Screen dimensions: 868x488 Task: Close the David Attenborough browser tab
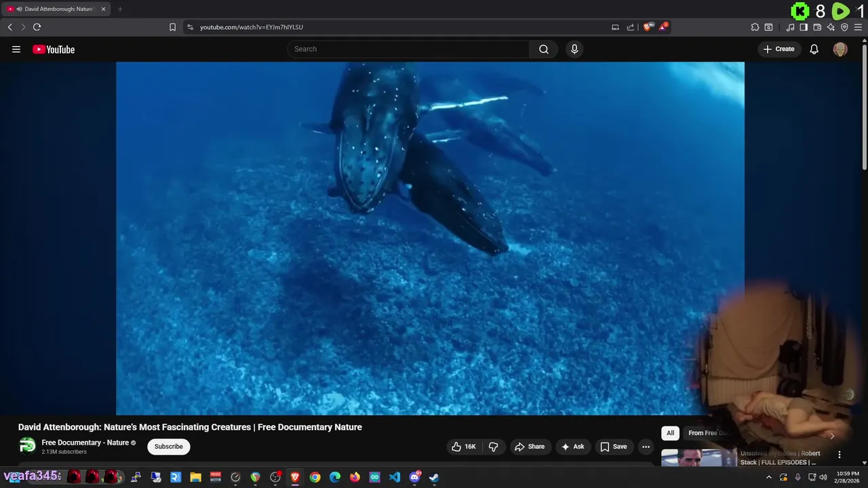click(103, 9)
